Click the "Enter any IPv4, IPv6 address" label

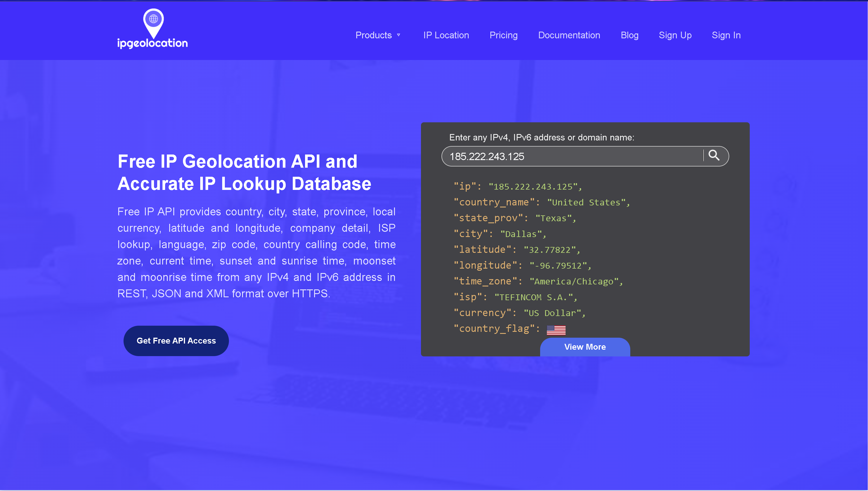pyautogui.click(x=542, y=137)
